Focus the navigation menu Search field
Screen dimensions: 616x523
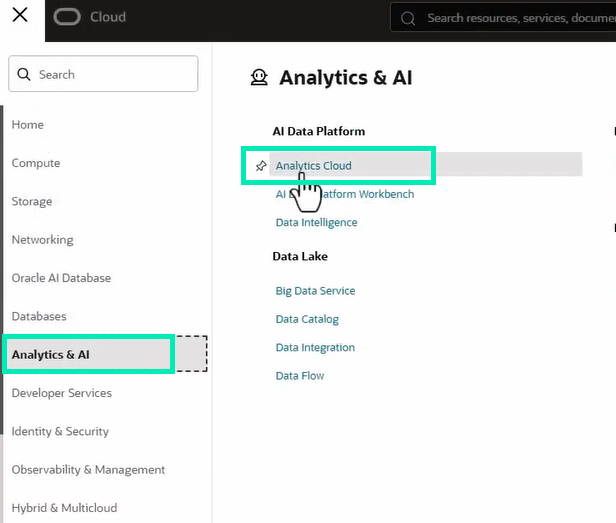pos(103,74)
